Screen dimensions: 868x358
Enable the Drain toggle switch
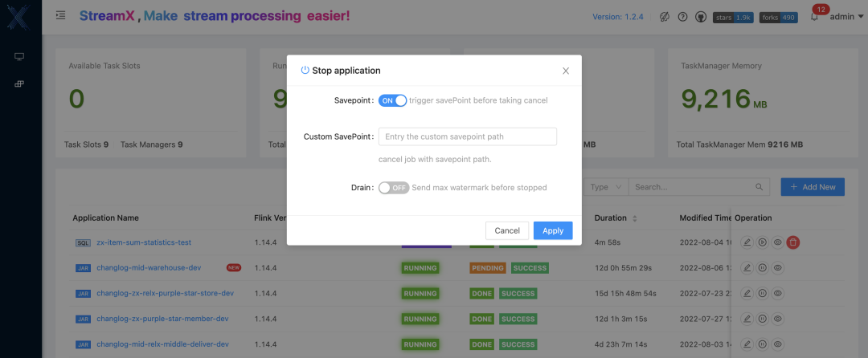(x=394, y=188)
